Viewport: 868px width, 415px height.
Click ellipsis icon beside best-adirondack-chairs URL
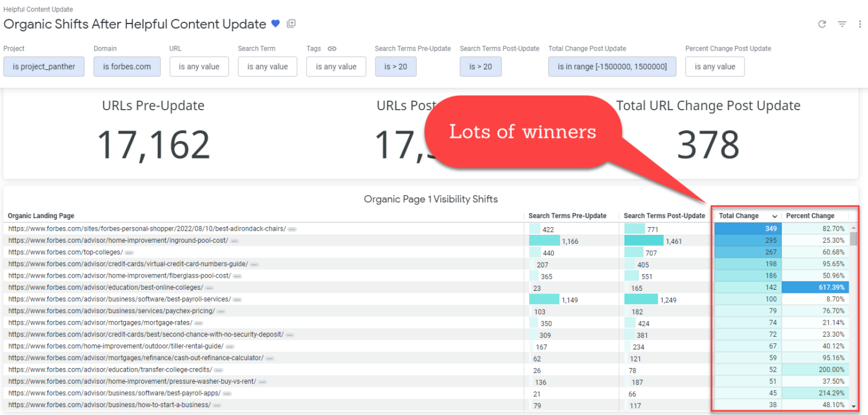point(292,229)
